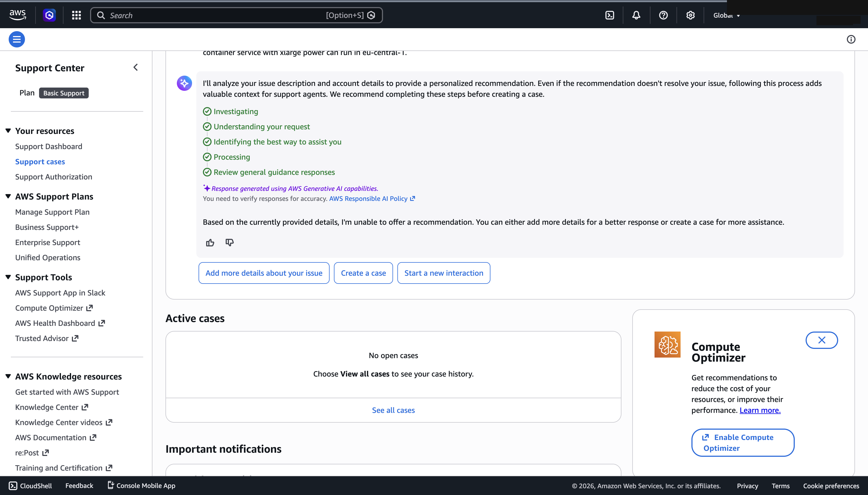Click Feedback in the footer
Image resolution: width=868 pixels, height=495 pixels.
79,486
